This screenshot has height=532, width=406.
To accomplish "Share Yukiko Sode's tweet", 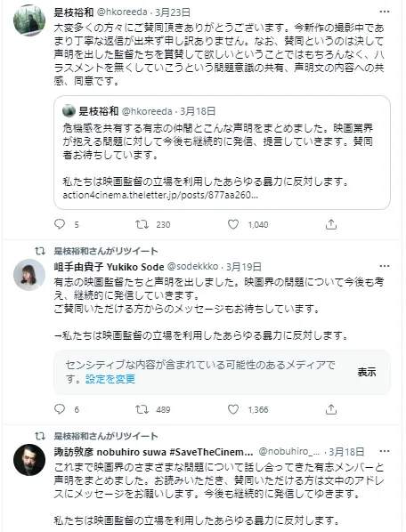I will click(331, 409).
